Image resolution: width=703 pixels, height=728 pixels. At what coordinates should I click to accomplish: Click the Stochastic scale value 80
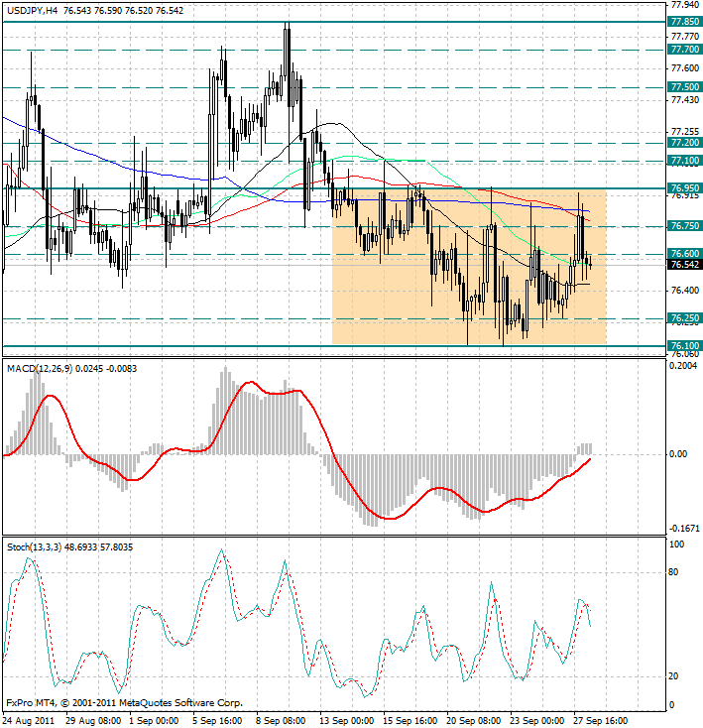click(x=673, y=572)
